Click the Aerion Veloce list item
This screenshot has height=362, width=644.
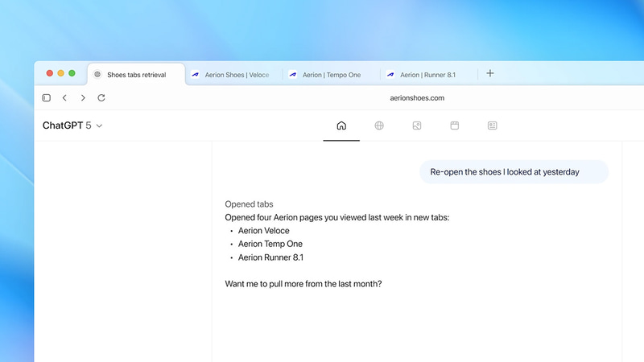pos(263,231)
